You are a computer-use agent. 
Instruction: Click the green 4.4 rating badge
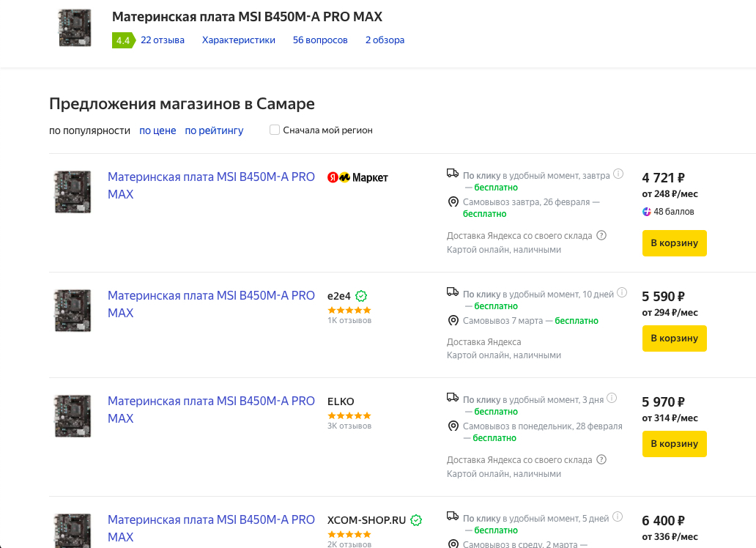pos(122,40)
